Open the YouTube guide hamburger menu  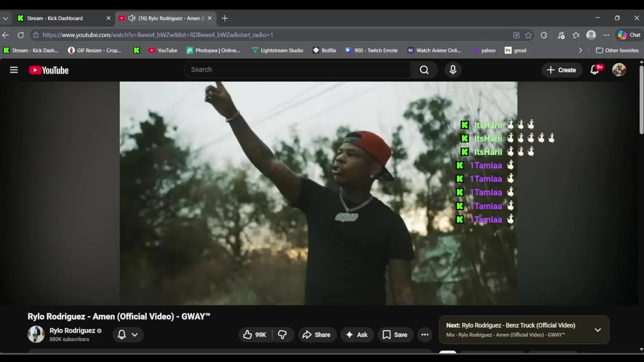coord(14,70)
